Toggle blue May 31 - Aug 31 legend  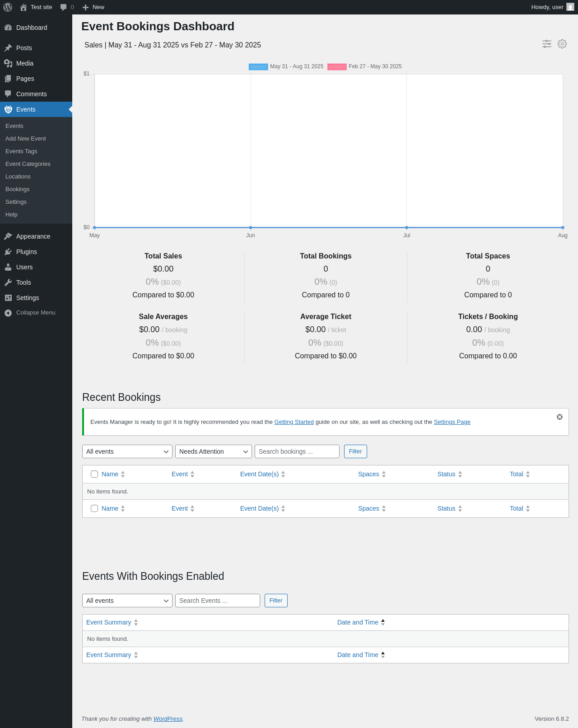[258, 67]
